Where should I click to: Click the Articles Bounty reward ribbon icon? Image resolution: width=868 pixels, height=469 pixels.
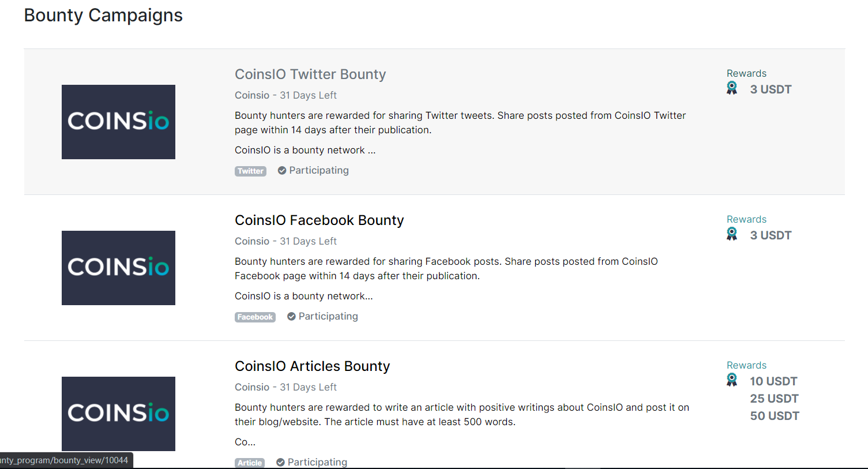(732, 380)
